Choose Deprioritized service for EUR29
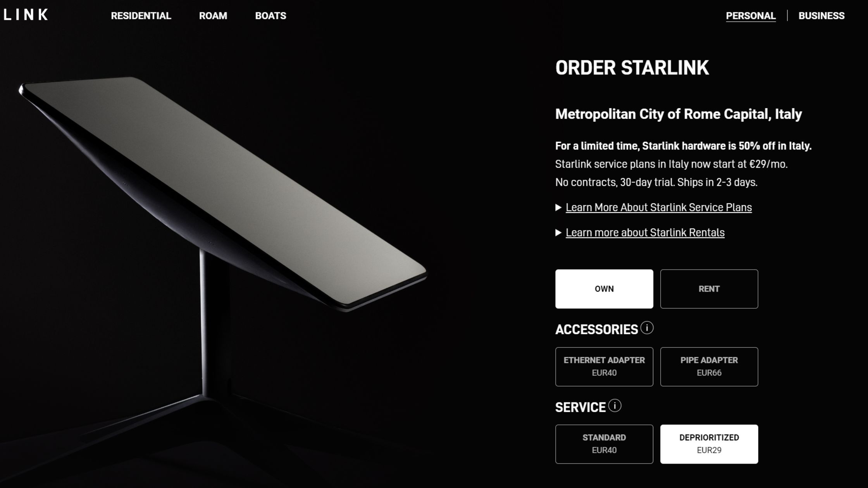868x488 pixels. click(709, 444)
